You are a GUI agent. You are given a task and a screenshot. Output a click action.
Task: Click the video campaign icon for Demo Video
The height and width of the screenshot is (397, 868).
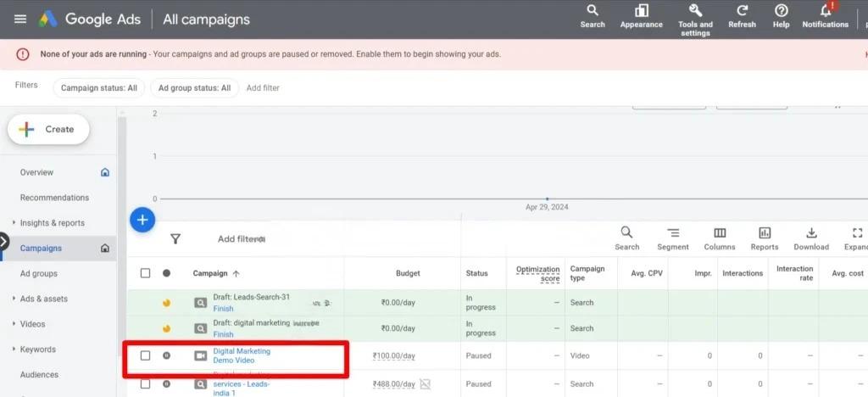pos(200,355)
